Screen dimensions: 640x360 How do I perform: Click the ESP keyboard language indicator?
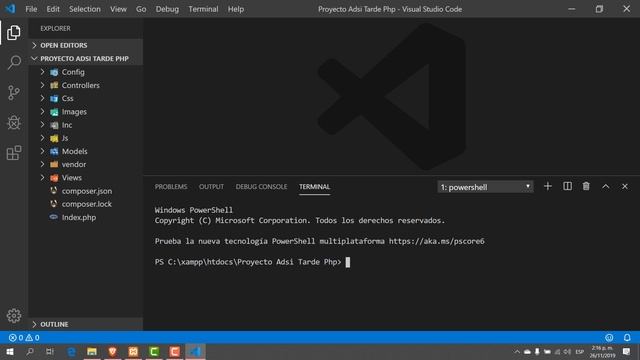(x=580, y=351)
